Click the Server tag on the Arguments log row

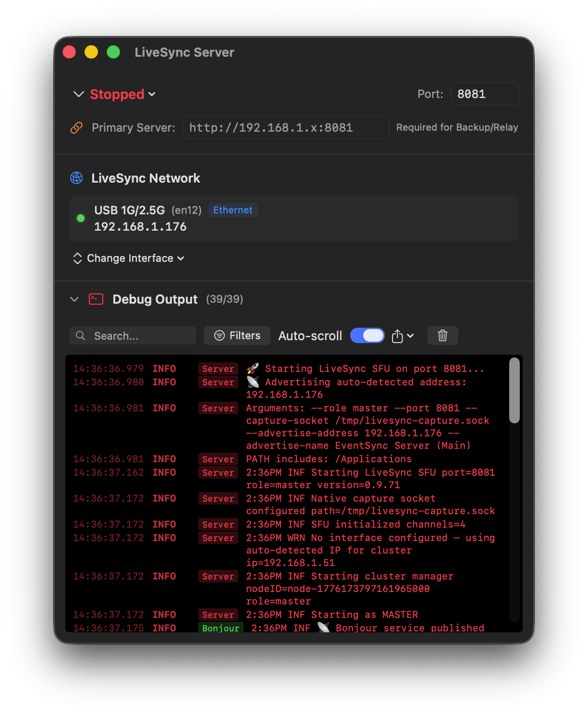pyautogui.click(x=218, y=408)
